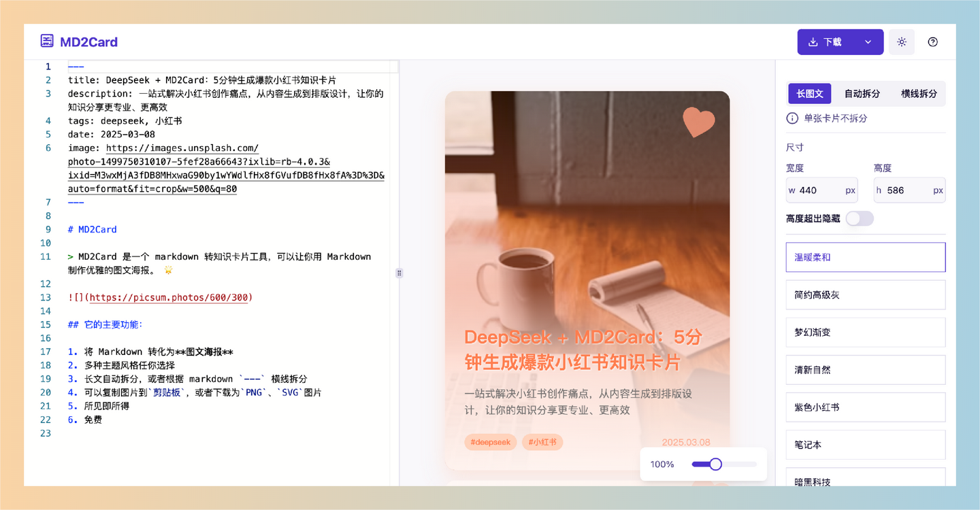Screen dimensions: 980x510
Task: Click the 2025.03.08 date on card
Action: point(686,442)
